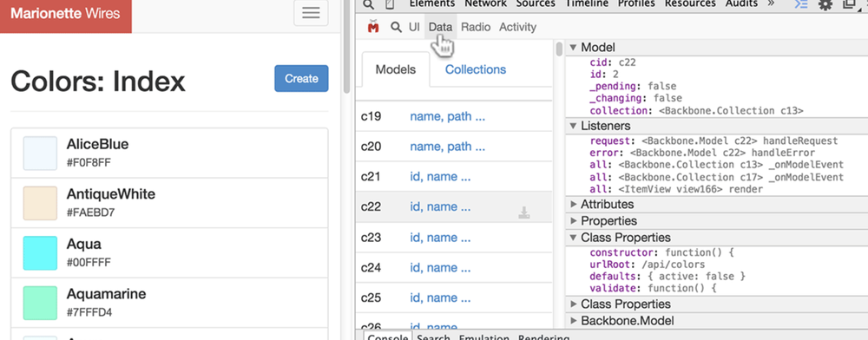Screen dimensions: 868x340
Task: Select the Models tab
Action: tap(396, 69)
